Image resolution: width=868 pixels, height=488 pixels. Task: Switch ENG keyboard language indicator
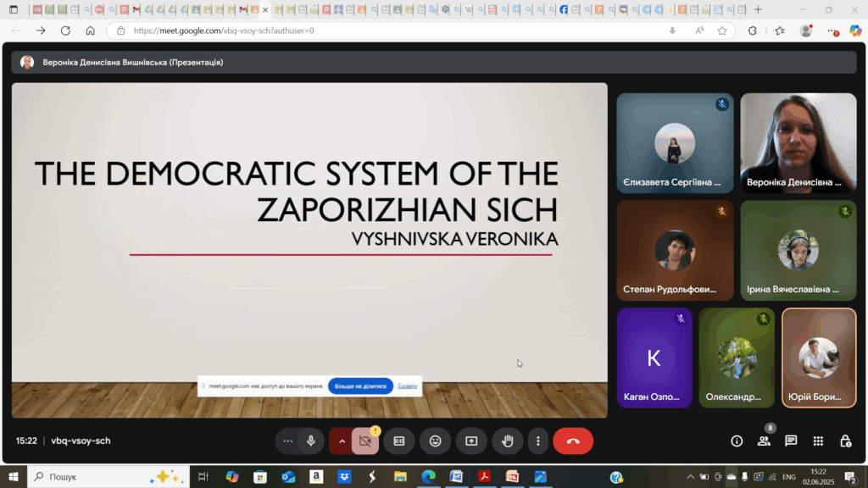tap(789, 477)
